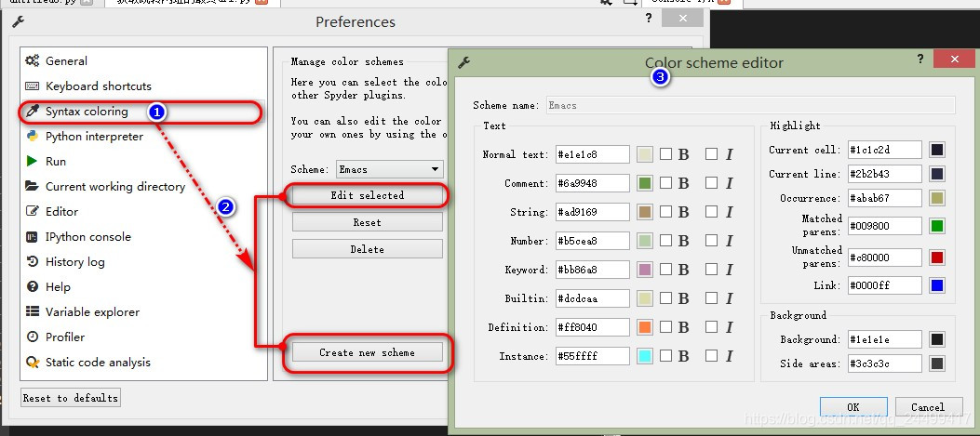
Task: Toggle bold checkbox for Comment
Action: 666,182
